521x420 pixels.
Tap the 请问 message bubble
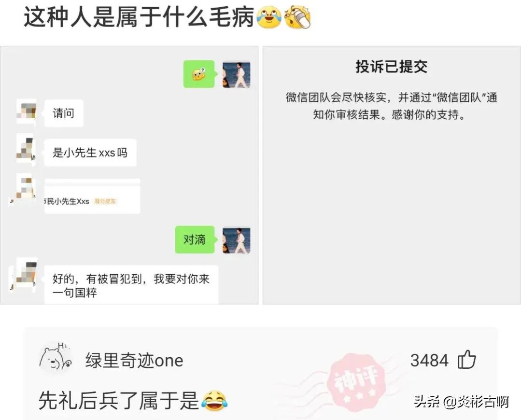63,113
